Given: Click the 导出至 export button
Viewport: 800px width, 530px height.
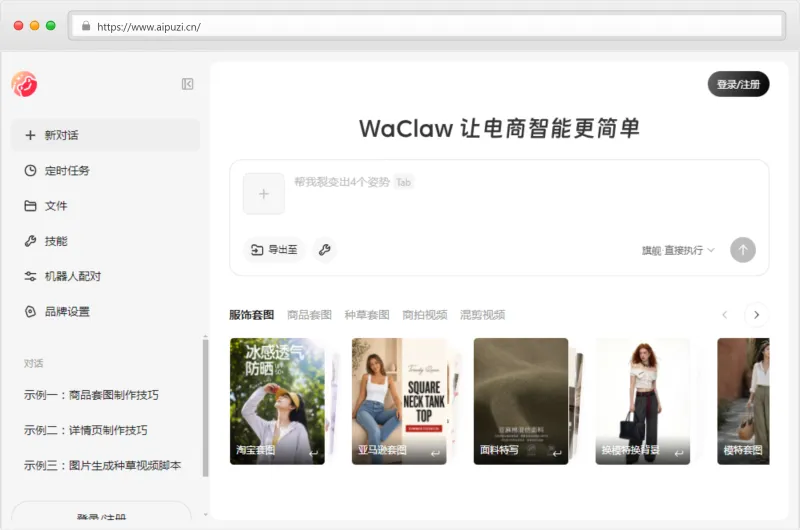Looking at the screenshot, I should click(x=274, y=249).
